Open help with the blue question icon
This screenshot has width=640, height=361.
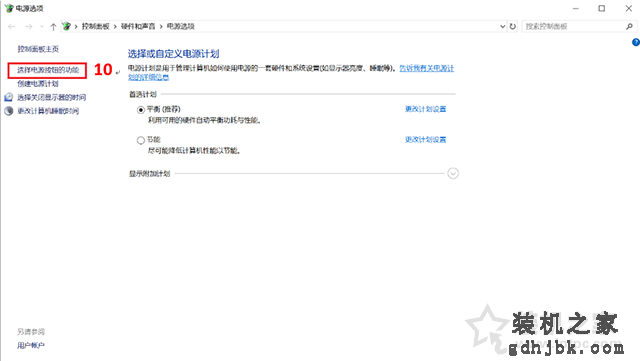pyautogui.click(x=636, y=42)
